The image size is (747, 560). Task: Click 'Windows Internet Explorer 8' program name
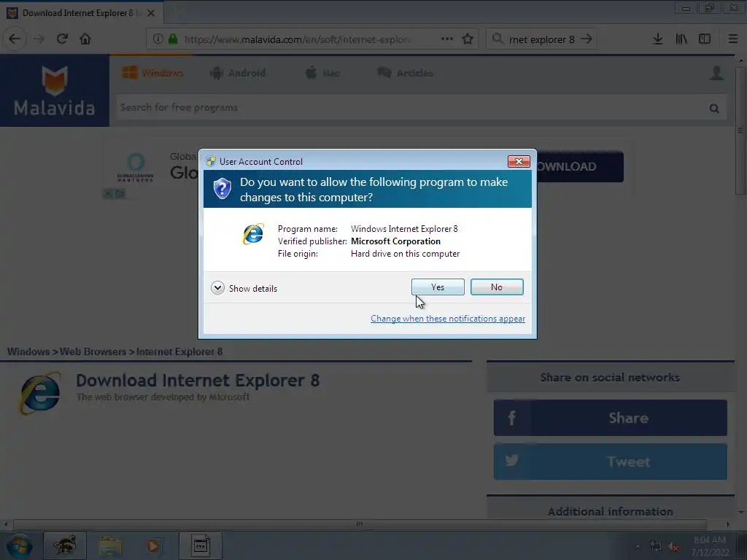404,228
